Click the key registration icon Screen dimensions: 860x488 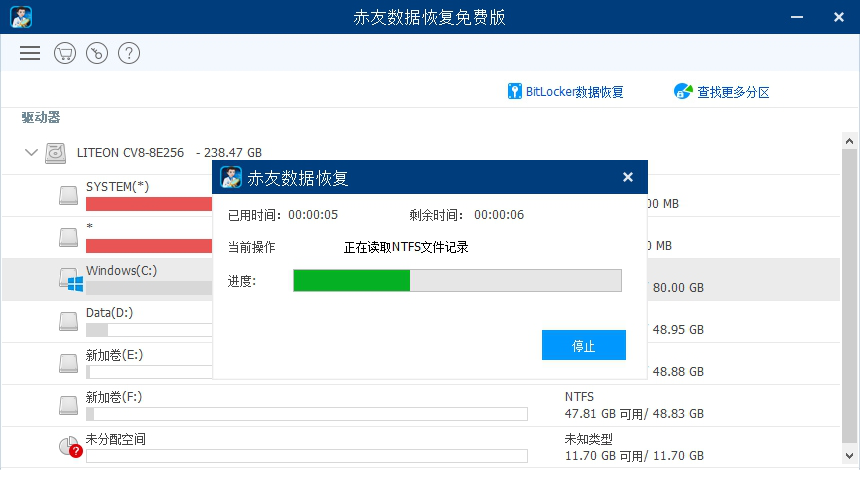97,53
